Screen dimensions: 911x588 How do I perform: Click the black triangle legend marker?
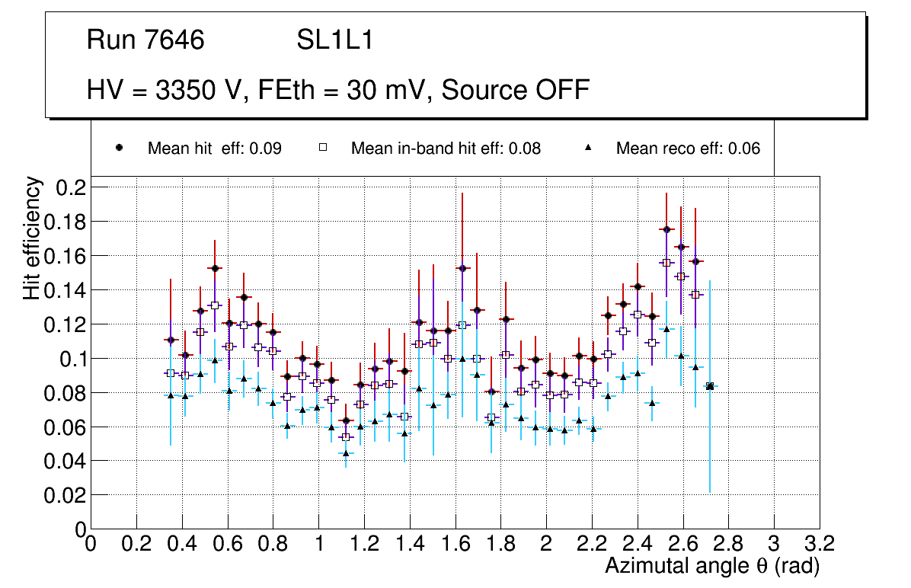589,149
